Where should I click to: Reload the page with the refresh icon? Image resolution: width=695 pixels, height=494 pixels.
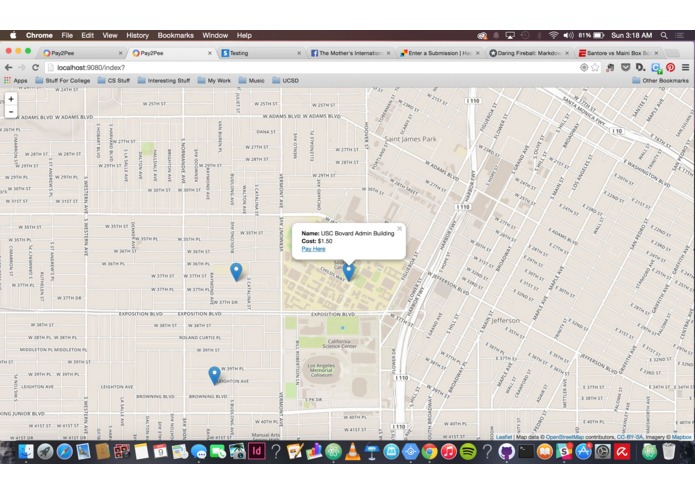35,67
